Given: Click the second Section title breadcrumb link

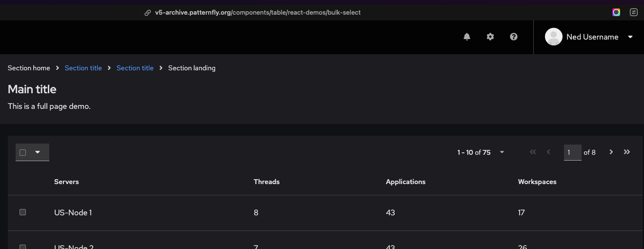Looking at the screenshot, I should [135, 68].
